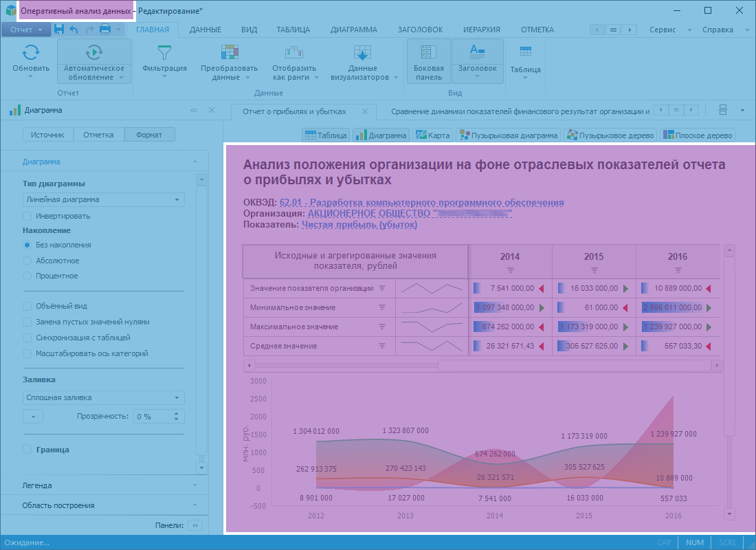Check the Объёмный вид option
This screenshot has height=550, width=756.
[x=27, y=306]
